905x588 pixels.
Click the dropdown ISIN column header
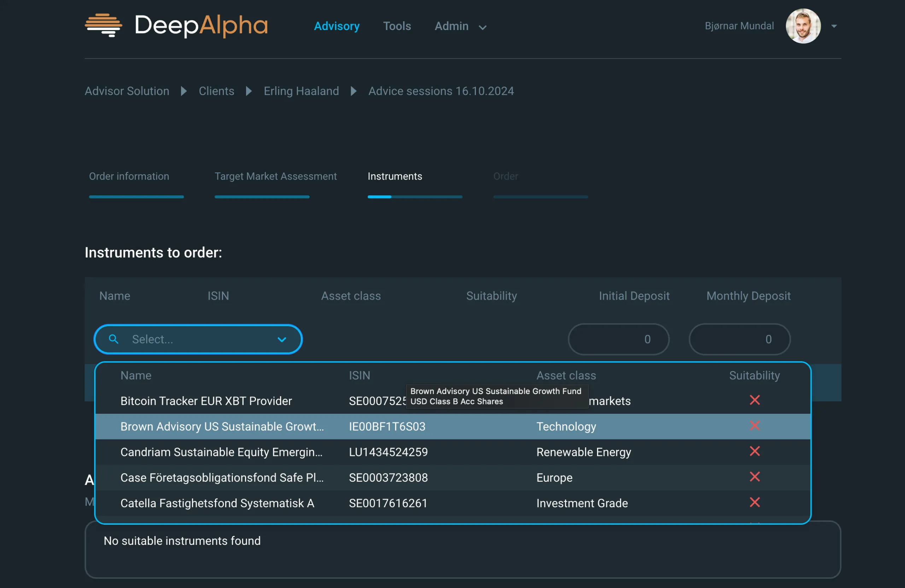359,375
